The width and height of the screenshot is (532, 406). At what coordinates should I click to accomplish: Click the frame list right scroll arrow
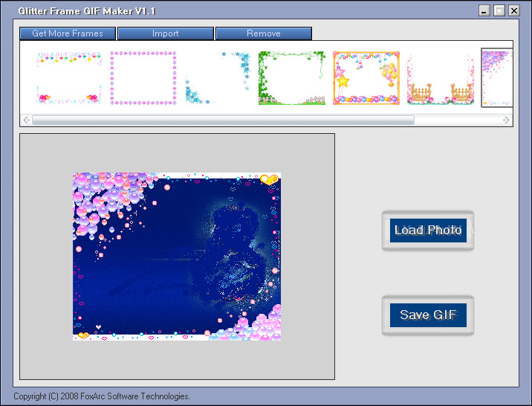[x=506, y=120]
